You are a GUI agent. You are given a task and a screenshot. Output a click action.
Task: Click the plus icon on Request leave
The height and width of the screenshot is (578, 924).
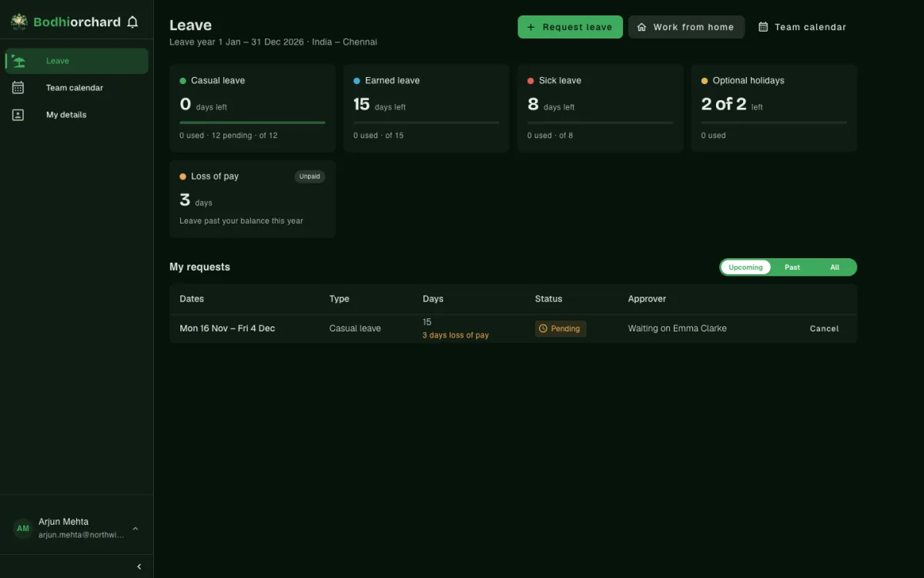(531, 27)
